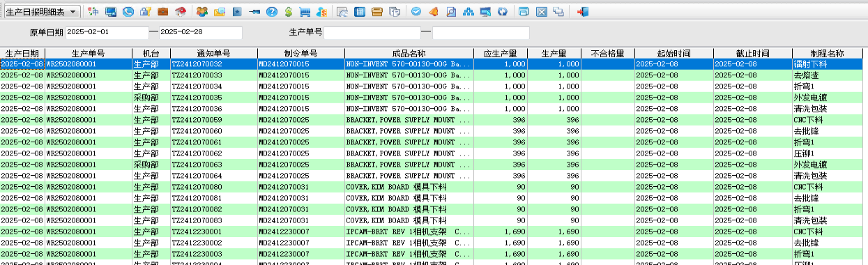Image resolution: width=868 pixels, height=265 pixels.
Task: Select notice number cell TZ2412230003
Action: coord(213,253)
